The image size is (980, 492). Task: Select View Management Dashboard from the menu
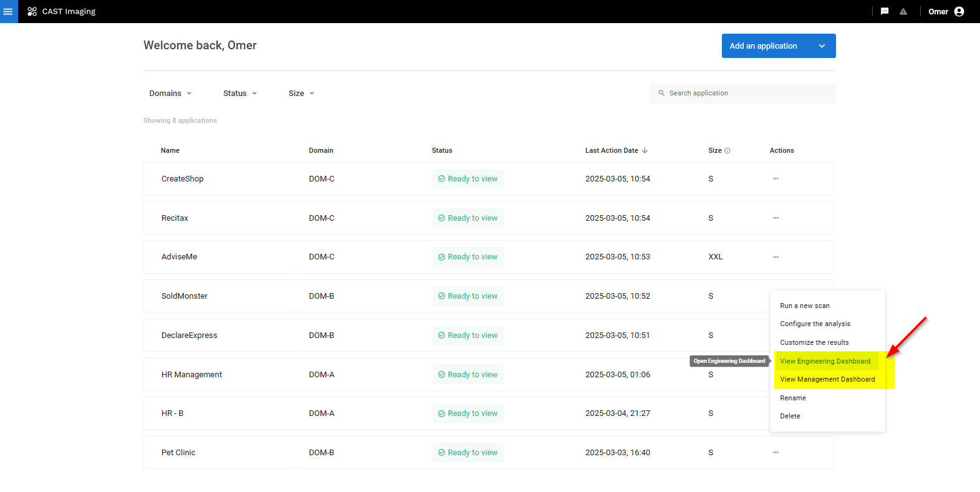click(x=827, y=379)
